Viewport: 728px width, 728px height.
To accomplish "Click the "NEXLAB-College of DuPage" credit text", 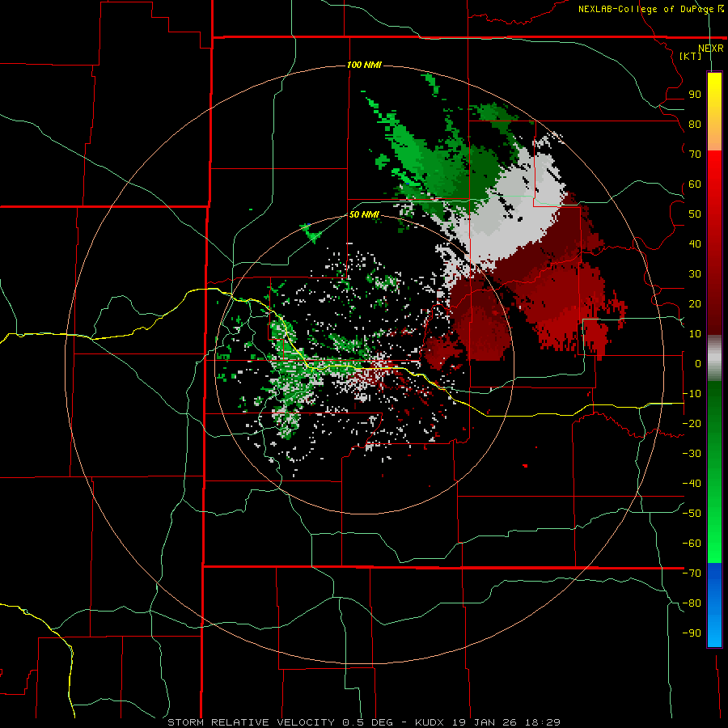I will 646,9.
